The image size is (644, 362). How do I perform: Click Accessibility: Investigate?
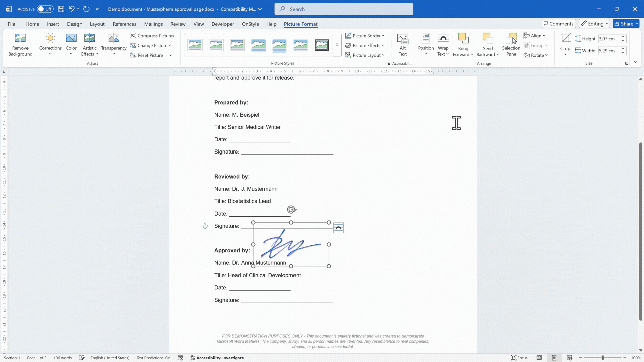[x=217, y=358]
